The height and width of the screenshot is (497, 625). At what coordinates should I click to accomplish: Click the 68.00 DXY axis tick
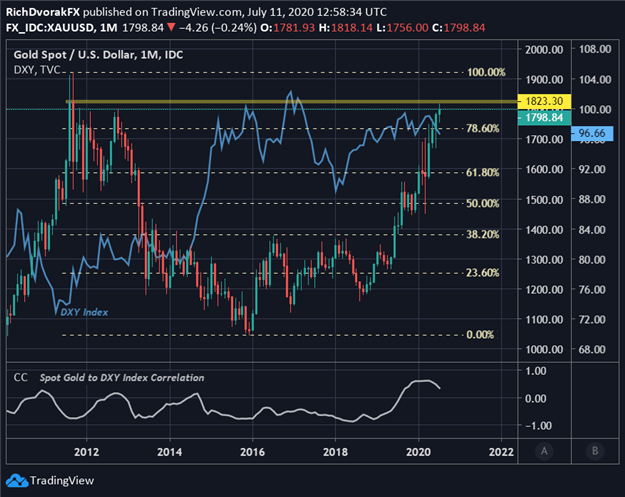coord(592,350)
